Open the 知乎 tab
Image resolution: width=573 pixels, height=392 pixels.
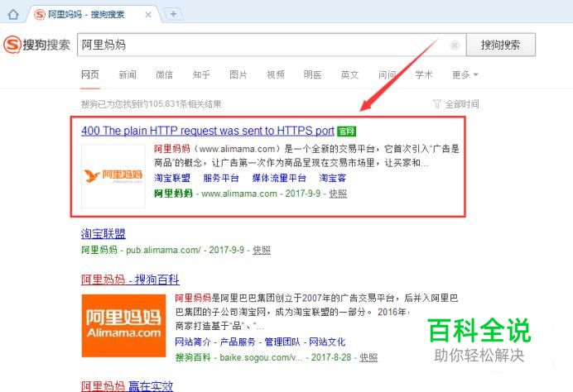coord(201,74)
